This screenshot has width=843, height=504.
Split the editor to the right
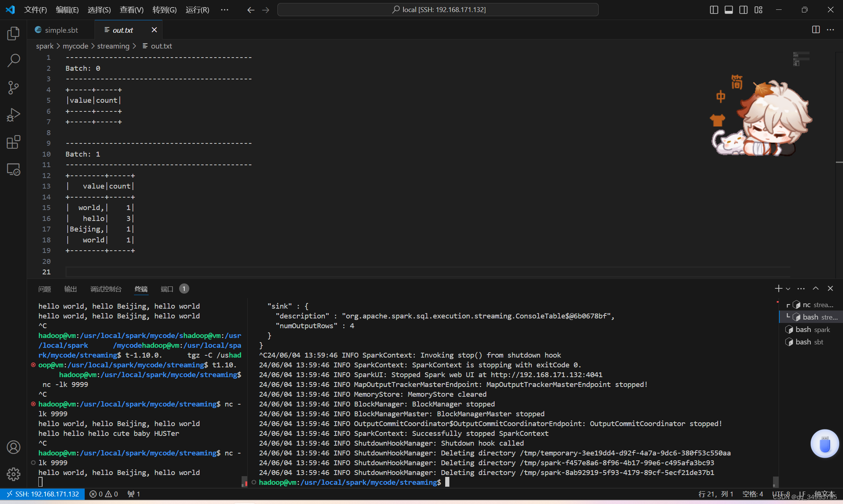coord(816,30)
